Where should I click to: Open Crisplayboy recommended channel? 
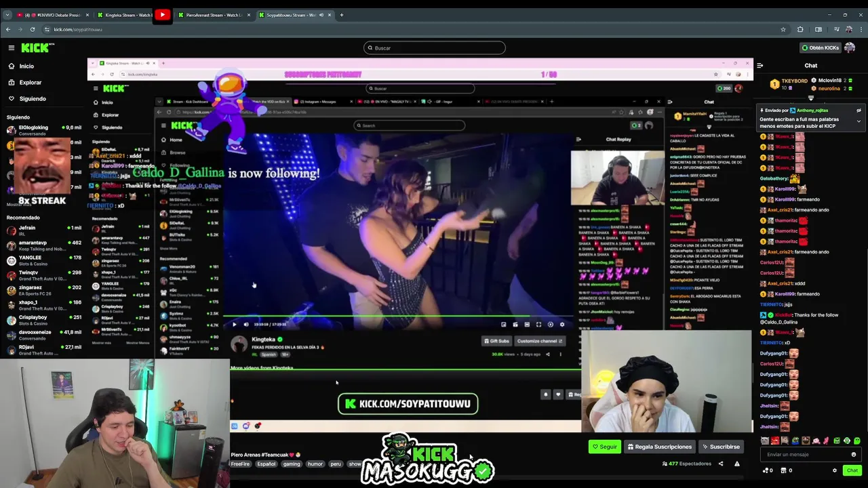[43, 320]
